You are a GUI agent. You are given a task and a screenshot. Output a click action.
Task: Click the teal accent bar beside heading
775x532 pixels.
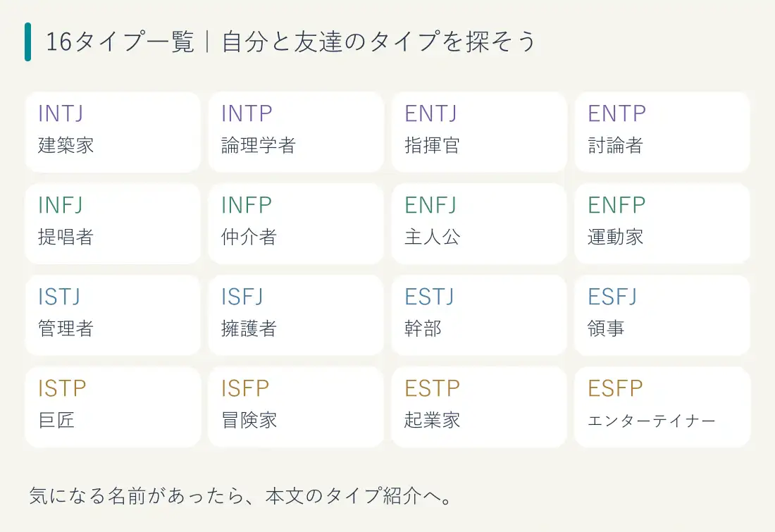pos(27,42)
